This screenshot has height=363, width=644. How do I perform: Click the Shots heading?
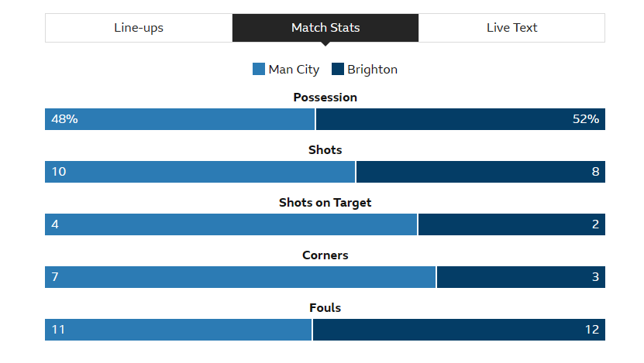click(x=325, y=149)
